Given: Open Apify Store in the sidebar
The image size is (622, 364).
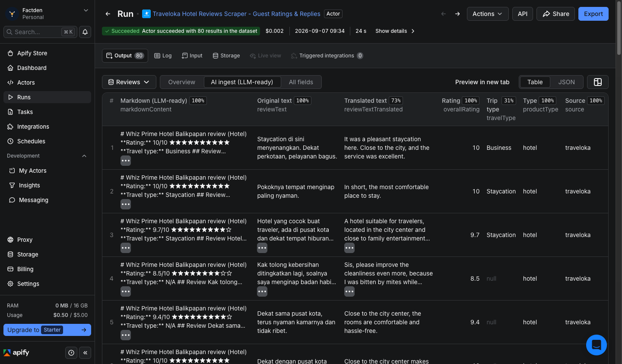Looking at the screenshot, I should tap(47, 53).
